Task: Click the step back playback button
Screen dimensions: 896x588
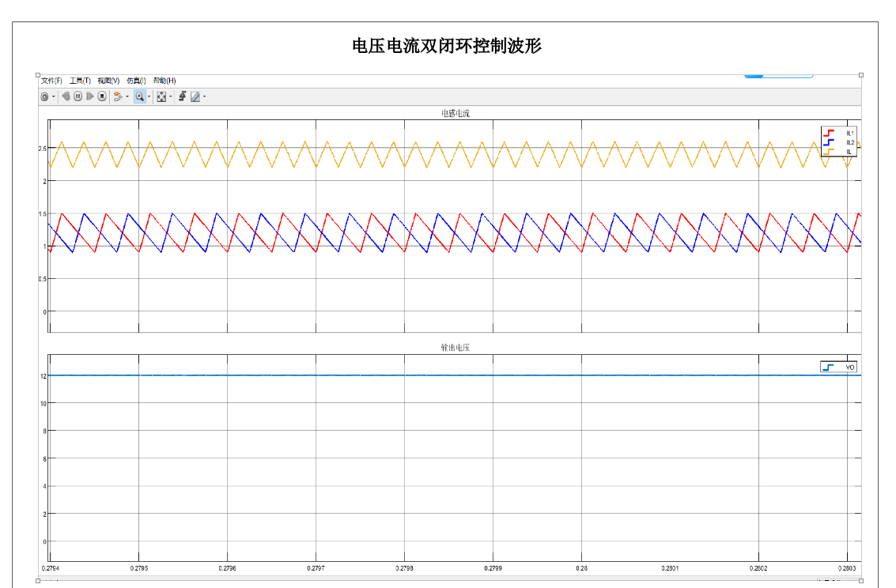Action: coord(66,96)
